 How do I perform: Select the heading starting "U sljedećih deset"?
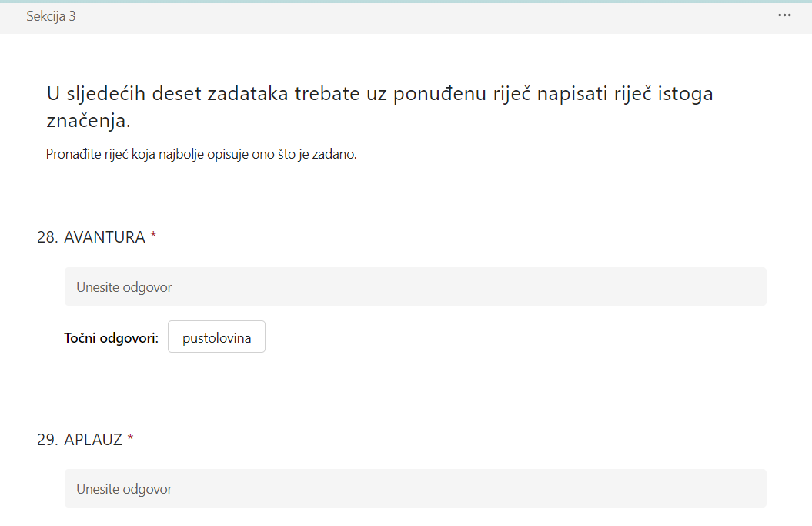(379, 107)
